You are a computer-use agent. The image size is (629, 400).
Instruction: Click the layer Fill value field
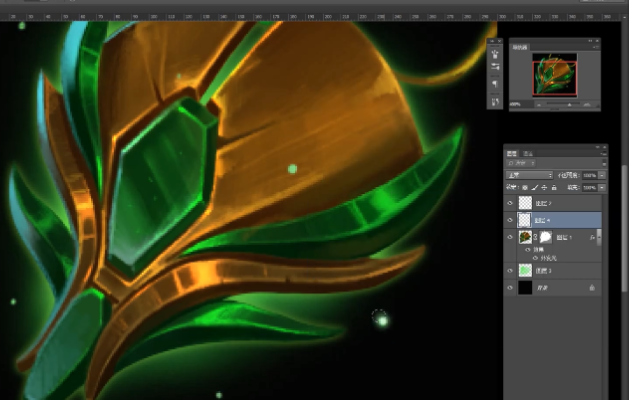pyautogui.click(x=590, y=187)
